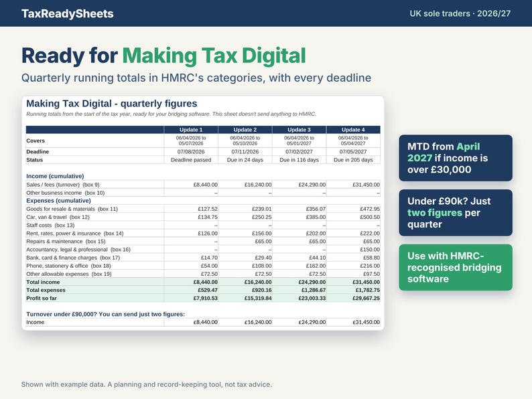Screen dimensions: 532x399
Task: Click the 'Quarterly running totals' subtitle
Action: pos(196,78)
